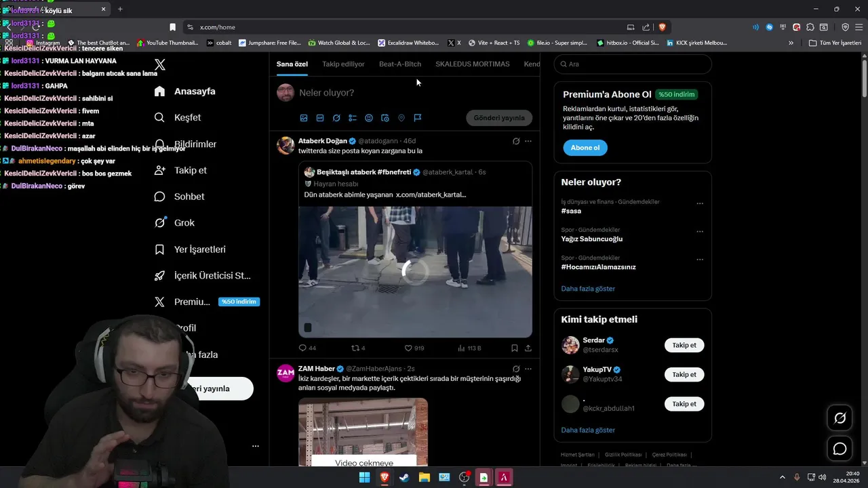Open Takip et in sidebar

(x=180, y=170)
